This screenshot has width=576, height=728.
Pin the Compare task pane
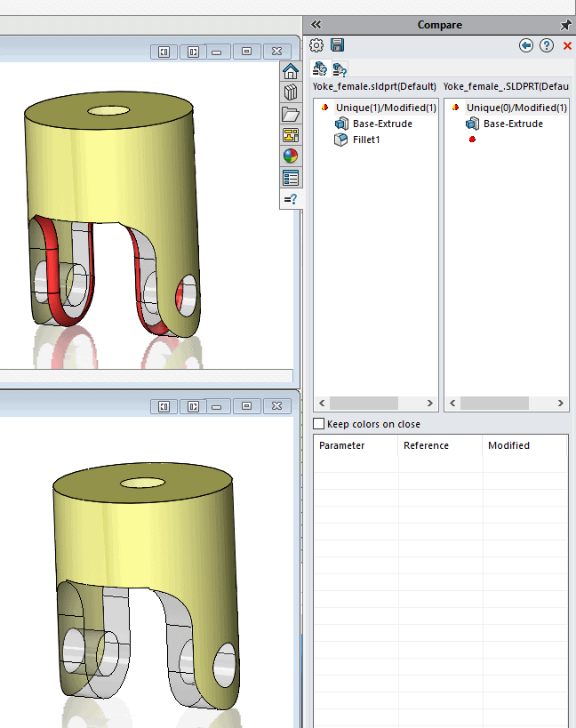[x=565, y=25]
